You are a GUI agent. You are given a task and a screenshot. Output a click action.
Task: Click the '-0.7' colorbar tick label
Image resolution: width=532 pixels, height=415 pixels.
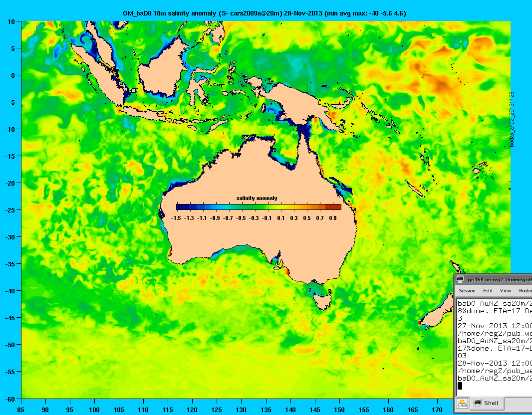point(228,218)
